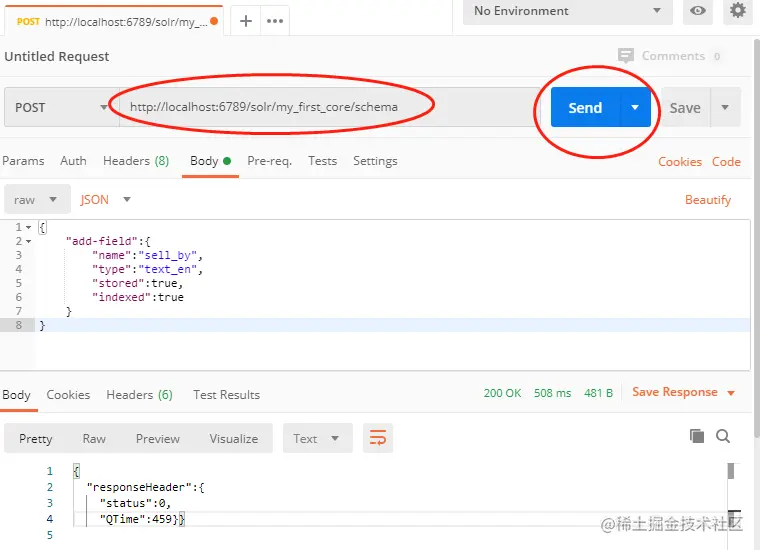Open the Comments speech bubble icon
Image resolution: width=760 pixels, height=550 pixels.
point(626,56)
